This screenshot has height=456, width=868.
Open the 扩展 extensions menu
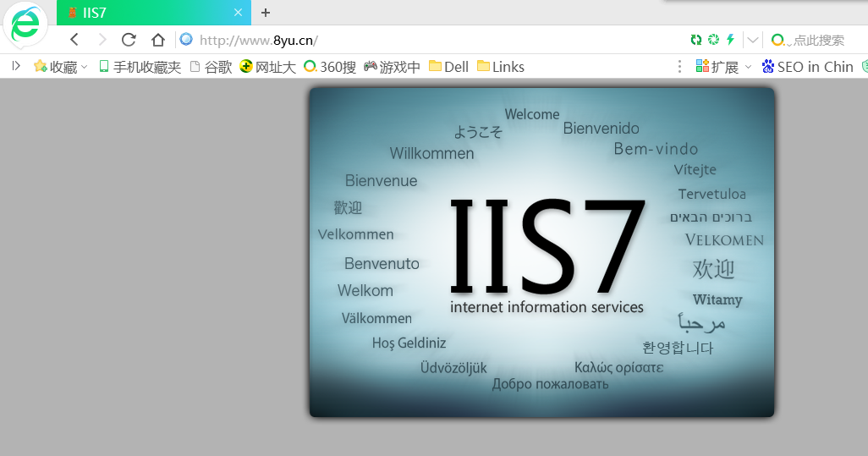pyautogui.click(x=723, y=67)
